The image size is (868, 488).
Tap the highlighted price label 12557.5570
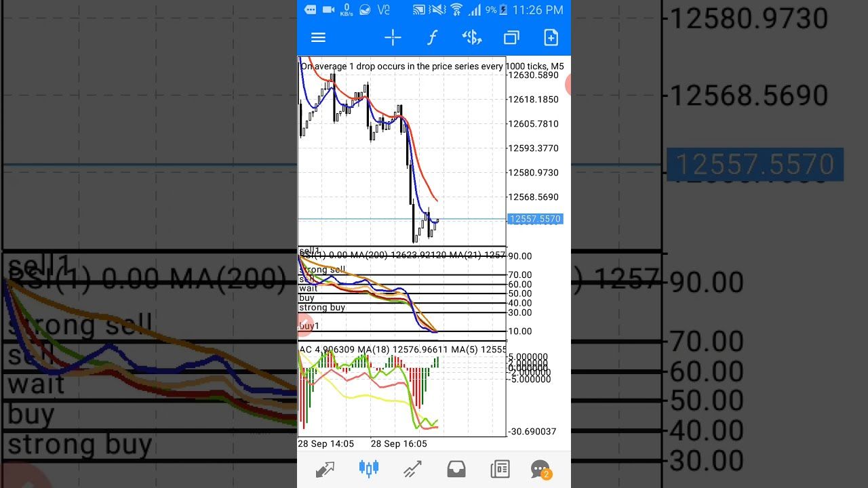click(535, 219)
